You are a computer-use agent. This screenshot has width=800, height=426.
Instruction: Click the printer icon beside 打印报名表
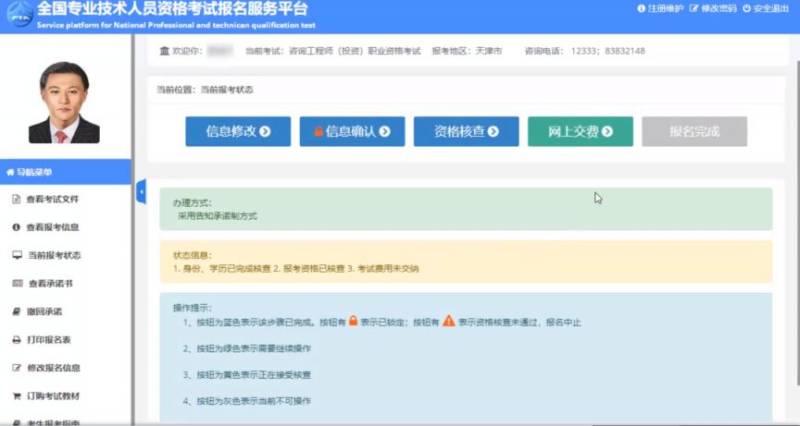(x=16, y=340)
